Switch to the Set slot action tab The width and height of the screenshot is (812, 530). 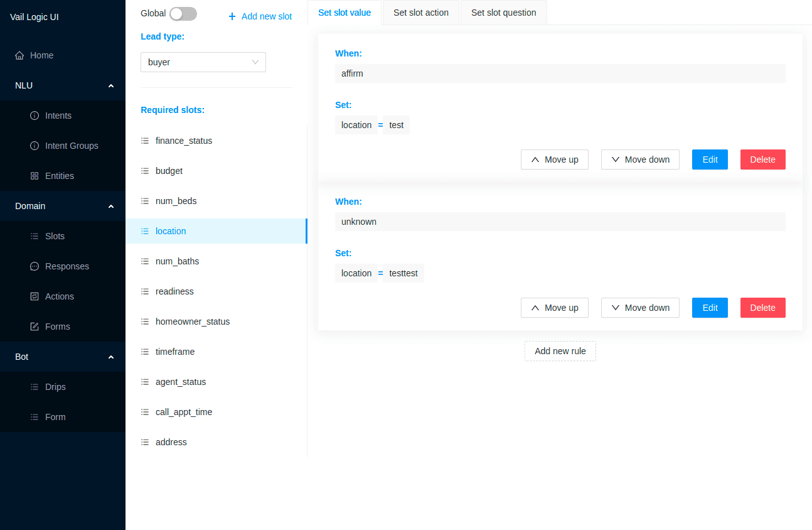coord(420,13)
